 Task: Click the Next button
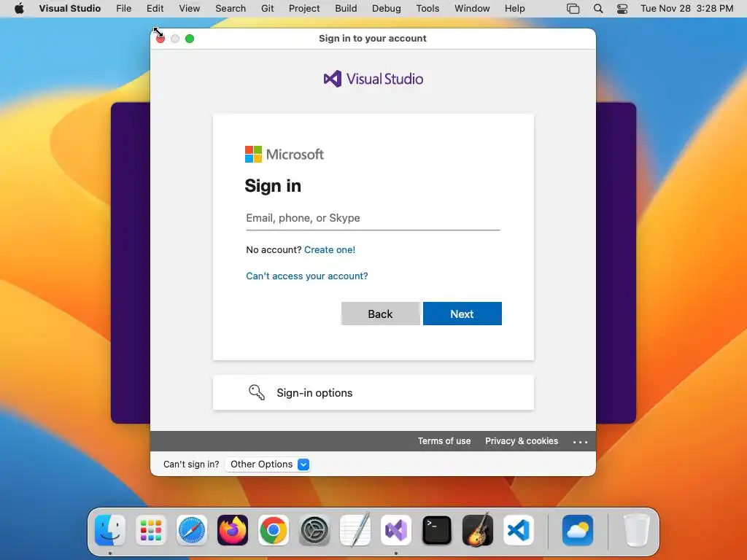[462, 314]
